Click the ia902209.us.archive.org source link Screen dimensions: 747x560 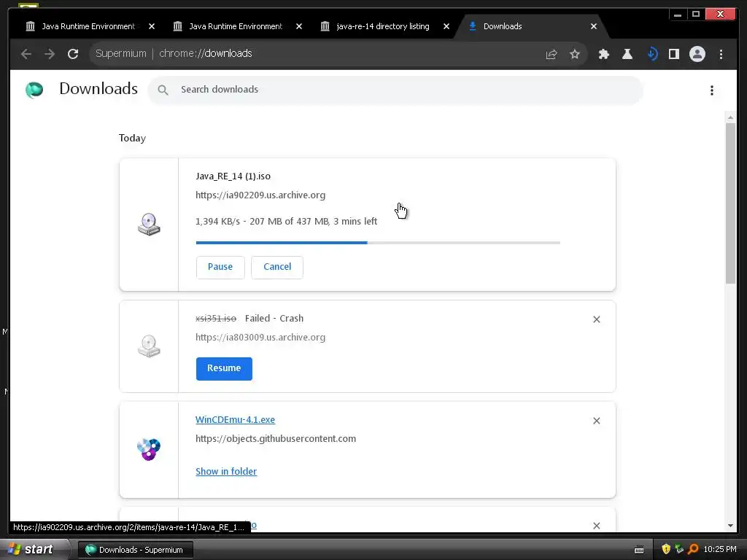coord(260,195)
